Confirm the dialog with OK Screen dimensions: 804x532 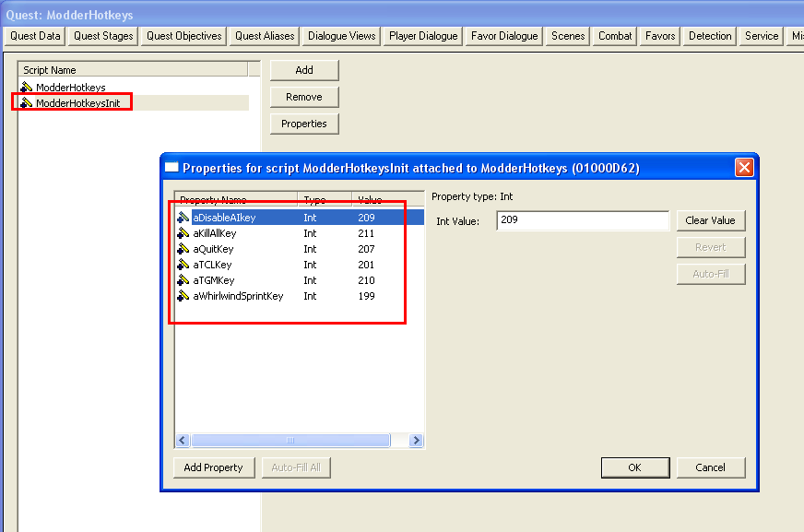(x=634, y=467)
